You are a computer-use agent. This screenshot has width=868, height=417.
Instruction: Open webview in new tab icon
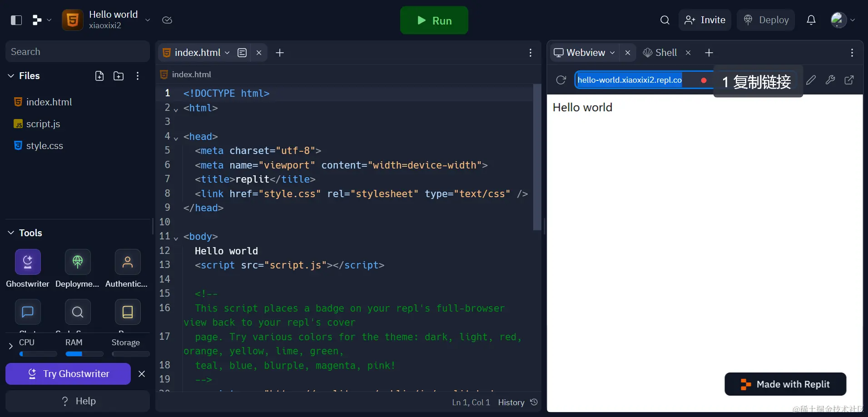[849, 80]
